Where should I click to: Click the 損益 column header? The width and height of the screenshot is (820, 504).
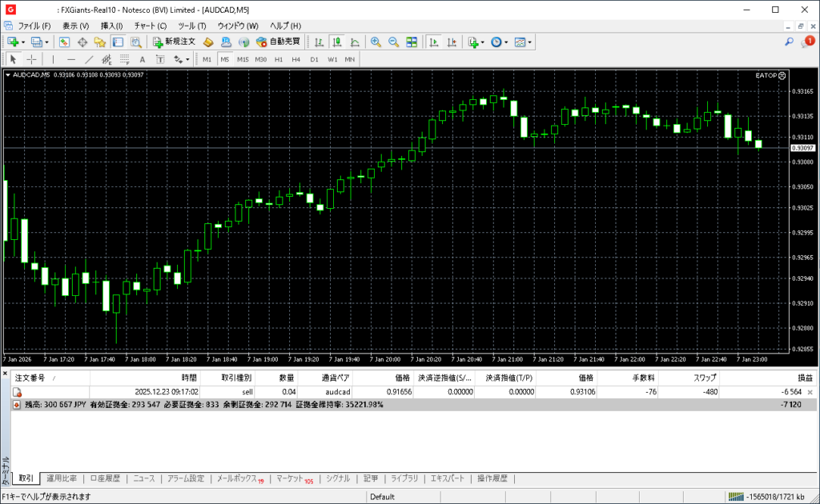pos(804,378)
